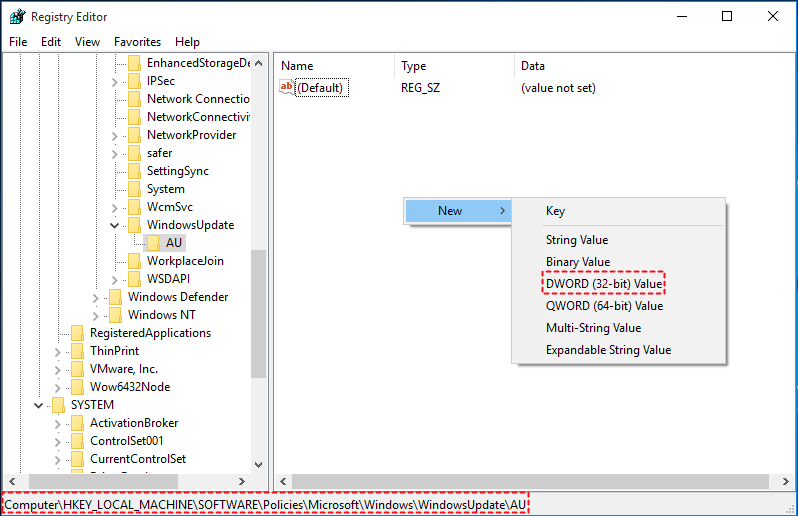Open the Favorites menu
Screen dimensions: 798x516
pyautogui.click(x=137, y=42)
